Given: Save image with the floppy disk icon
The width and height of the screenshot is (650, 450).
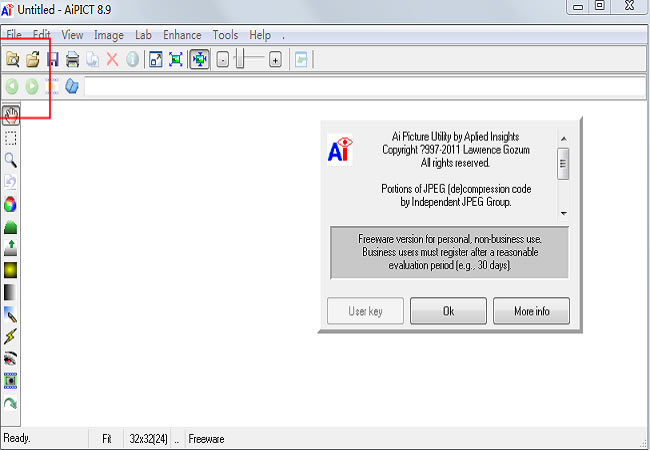Looking at the screenshot, I should click(x=53, y=60).
